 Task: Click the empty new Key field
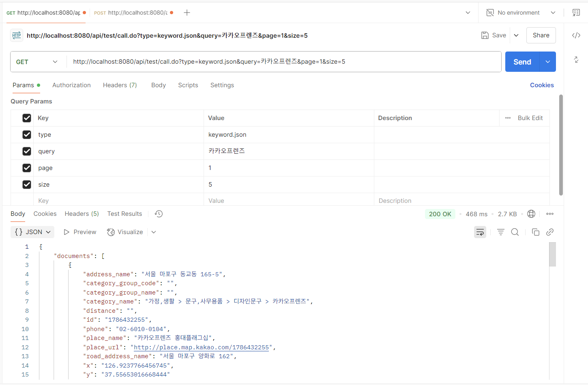point(119,201)
